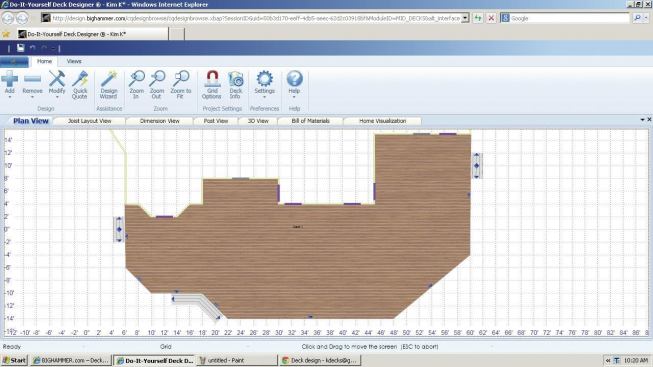Switch to the Dimension View tab
Image resolution: width=653 pixels, height=367 pixels.
(160, 121)
